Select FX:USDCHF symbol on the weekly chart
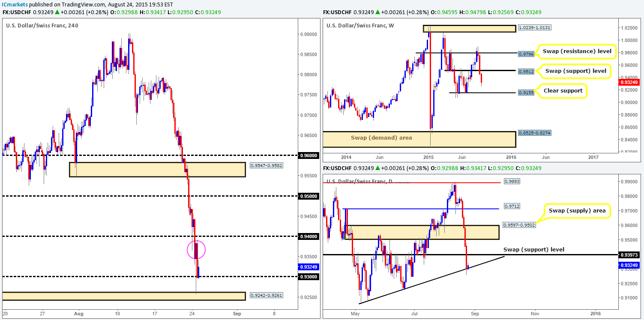 click(x=337, y=12)
